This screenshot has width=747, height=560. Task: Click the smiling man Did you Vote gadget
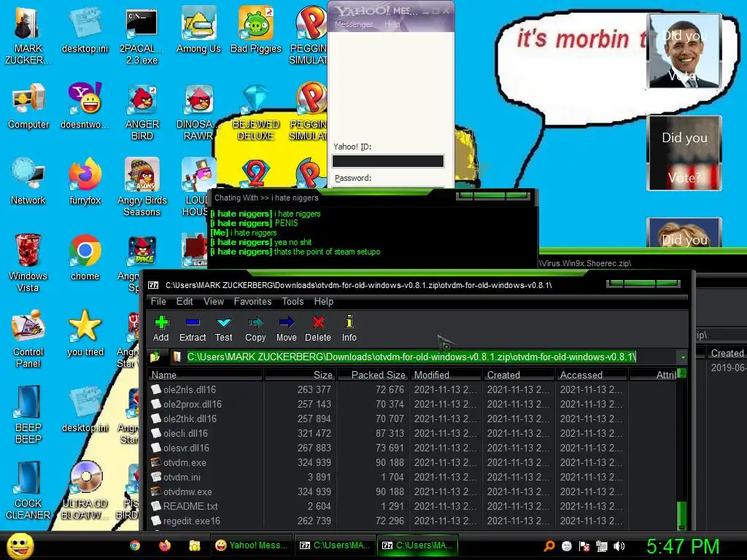pyautogui.click(x=684, y=50)
